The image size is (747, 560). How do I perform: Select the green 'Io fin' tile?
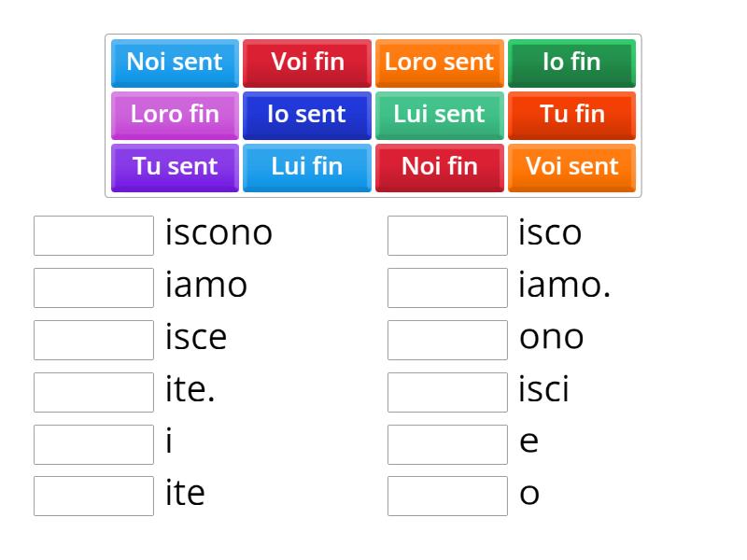click(571, 63)
